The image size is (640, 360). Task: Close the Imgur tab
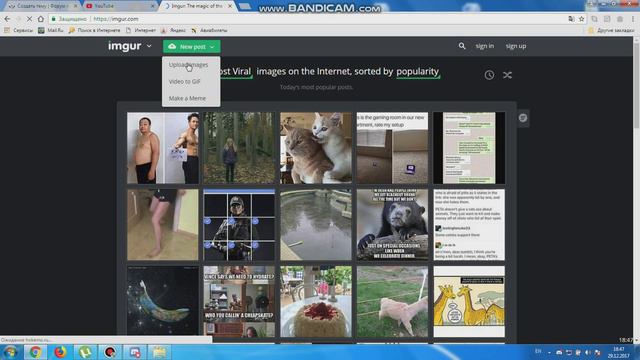tap(230, 6)
